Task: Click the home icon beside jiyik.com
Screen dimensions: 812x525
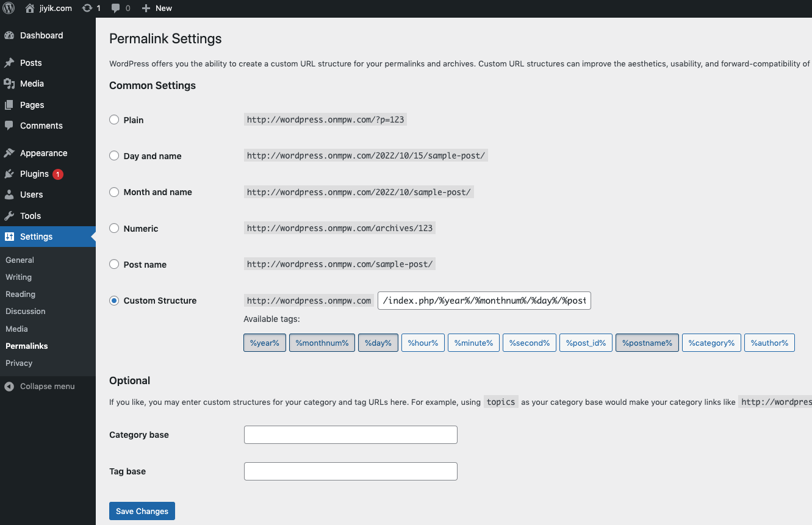Action: [29, 9]
